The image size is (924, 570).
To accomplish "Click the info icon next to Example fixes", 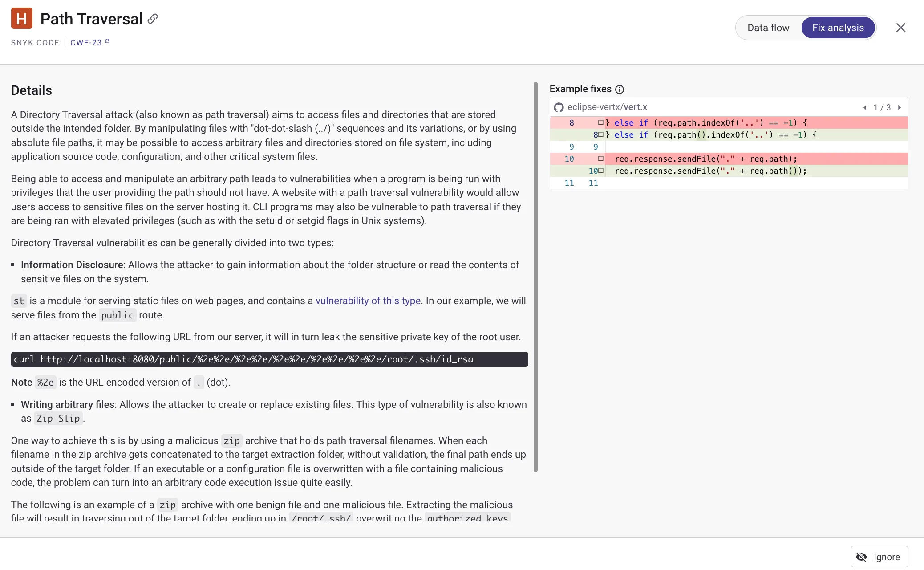I will [x=620, y=90].
